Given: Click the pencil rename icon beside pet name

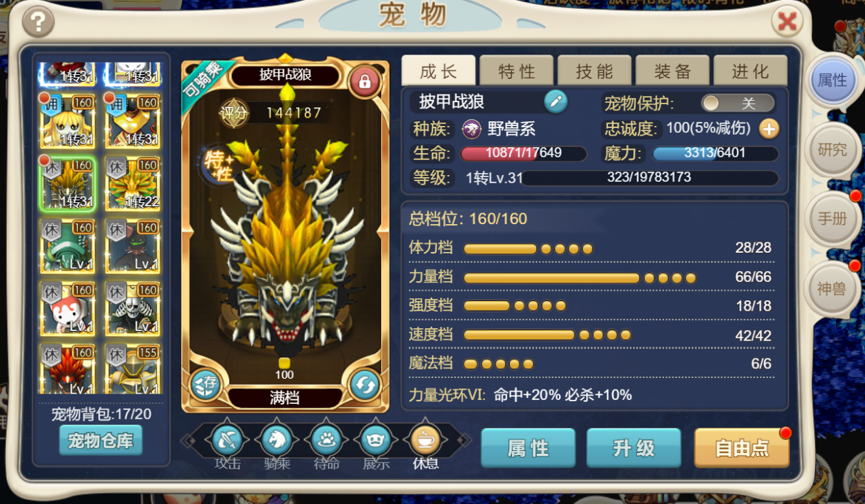Looking at the screenshot, I should pos(556,102).
